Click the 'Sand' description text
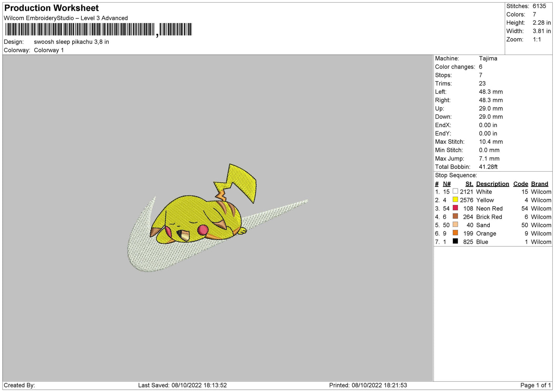 click(x=483, y=225)
